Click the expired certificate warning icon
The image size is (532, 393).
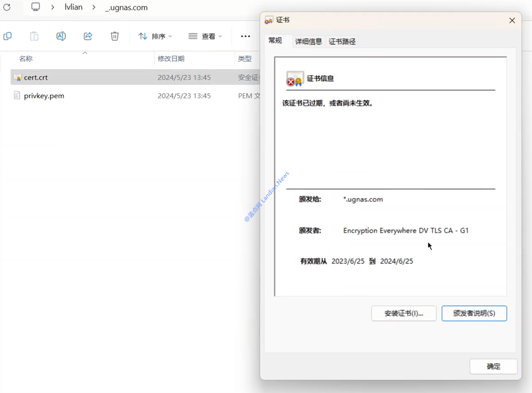point(295,79)
